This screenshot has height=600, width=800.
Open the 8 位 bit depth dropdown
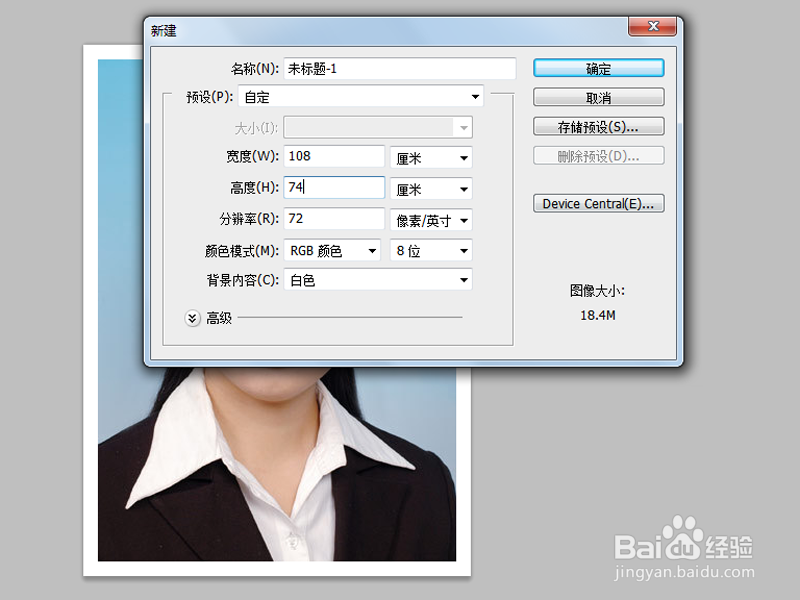[431, 251]
